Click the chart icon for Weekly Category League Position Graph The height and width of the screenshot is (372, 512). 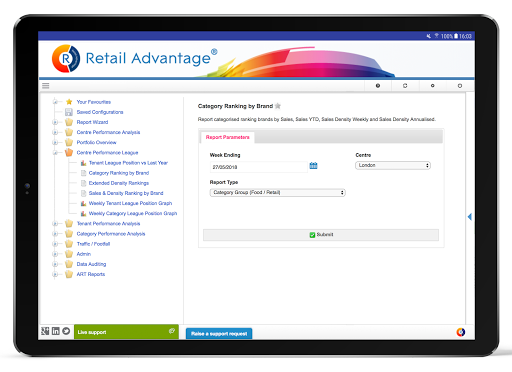tap(84, 213)
